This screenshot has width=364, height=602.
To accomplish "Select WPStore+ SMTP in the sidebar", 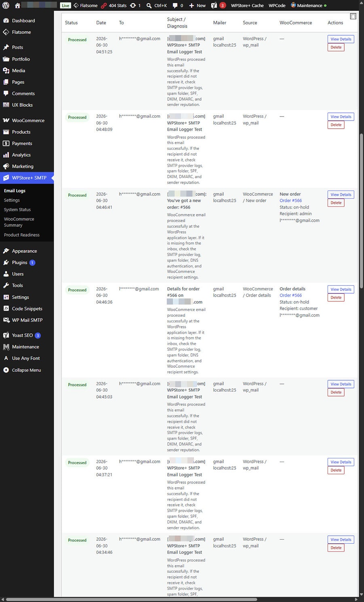I will click(27, 178).
